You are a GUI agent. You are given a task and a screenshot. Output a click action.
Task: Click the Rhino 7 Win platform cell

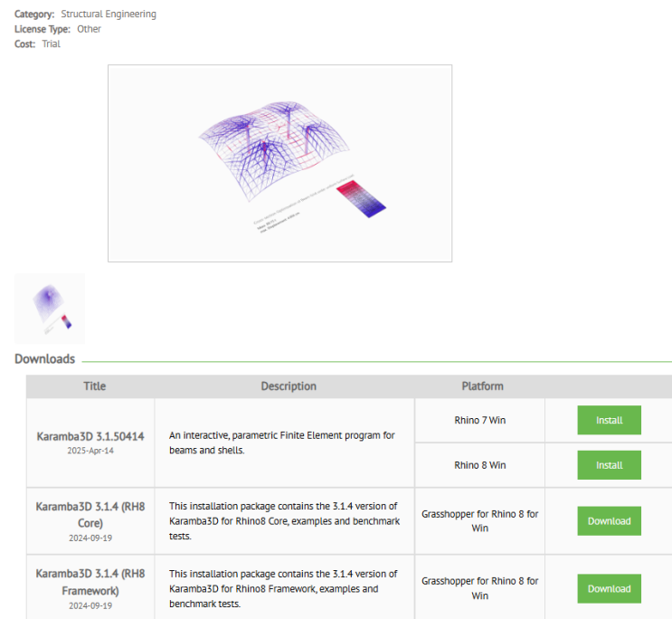[480, 421]
